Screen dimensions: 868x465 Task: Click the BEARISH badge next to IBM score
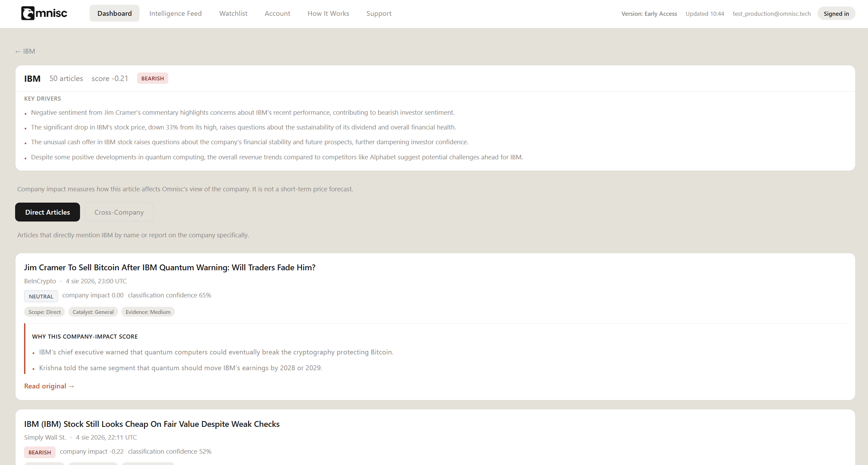tap(153, 78)
